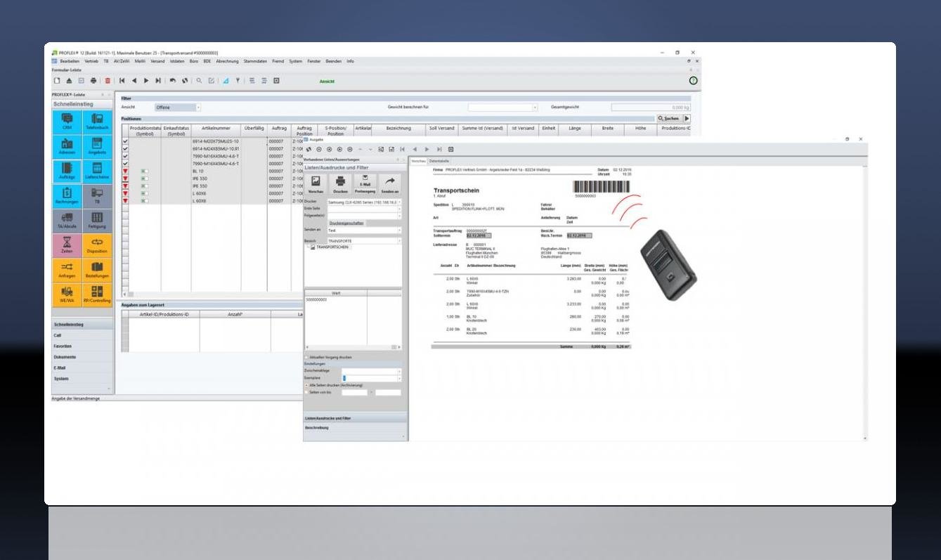This screenshot has height=560, width=941.
Task: Open the Rechnungen tile
Action: coord(67,196)
